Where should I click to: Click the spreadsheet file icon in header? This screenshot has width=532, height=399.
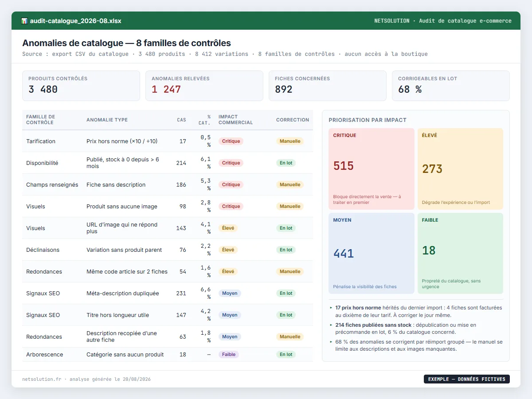(24, 21)
